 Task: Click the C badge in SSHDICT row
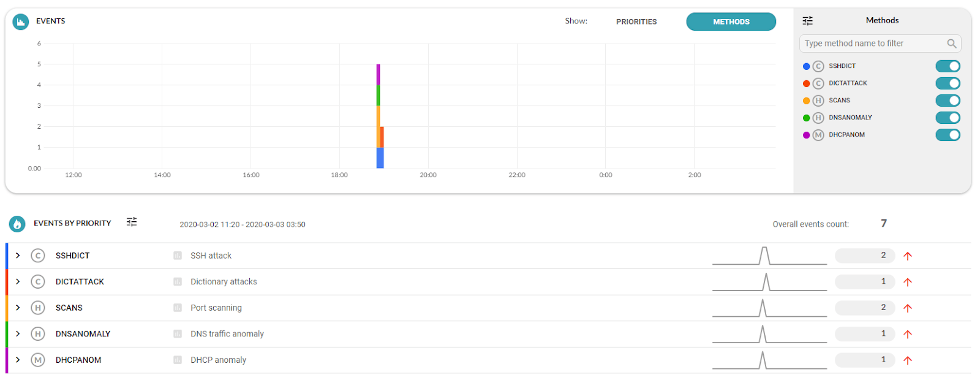(x=38, y=256)
